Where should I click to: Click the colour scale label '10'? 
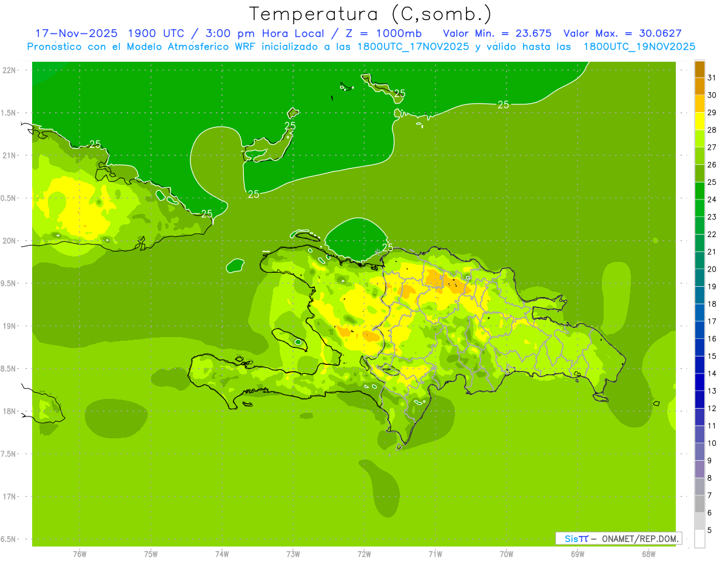click(712, 443)
